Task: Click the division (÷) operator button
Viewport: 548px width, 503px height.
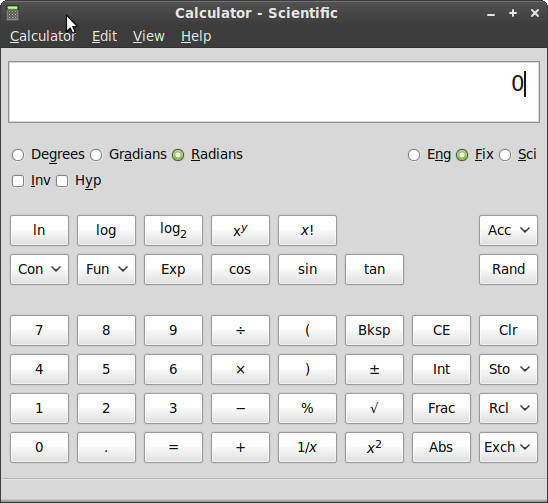Action: [240, 330]
